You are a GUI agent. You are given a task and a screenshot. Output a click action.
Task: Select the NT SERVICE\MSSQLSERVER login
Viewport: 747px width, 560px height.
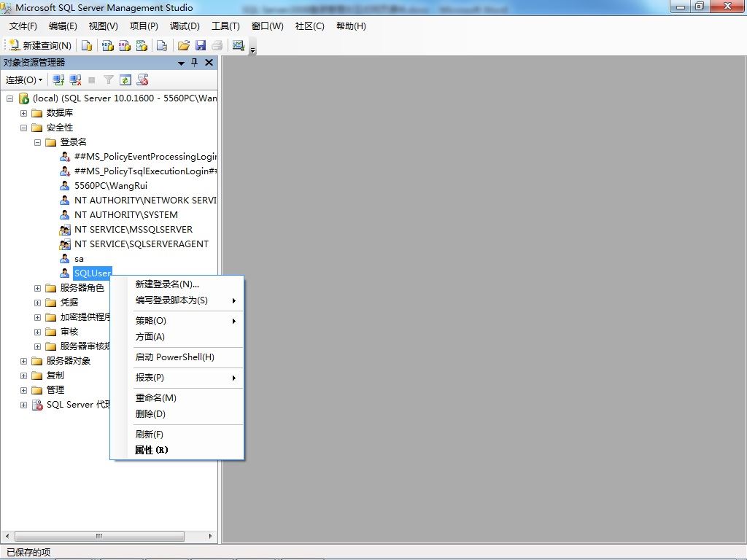pyautogui.click(x=133, y=230)
